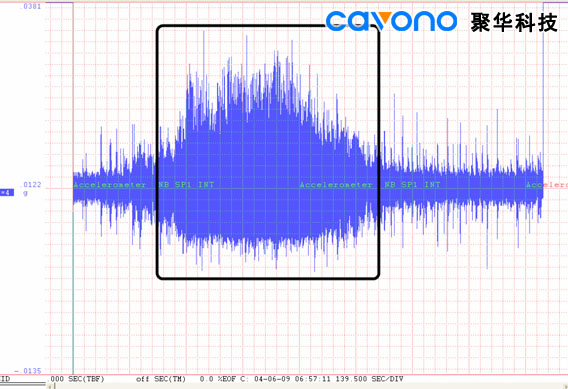Click the second NB SP1 INT label
This screenshot has width=568, height=389.
pos(412,185)
